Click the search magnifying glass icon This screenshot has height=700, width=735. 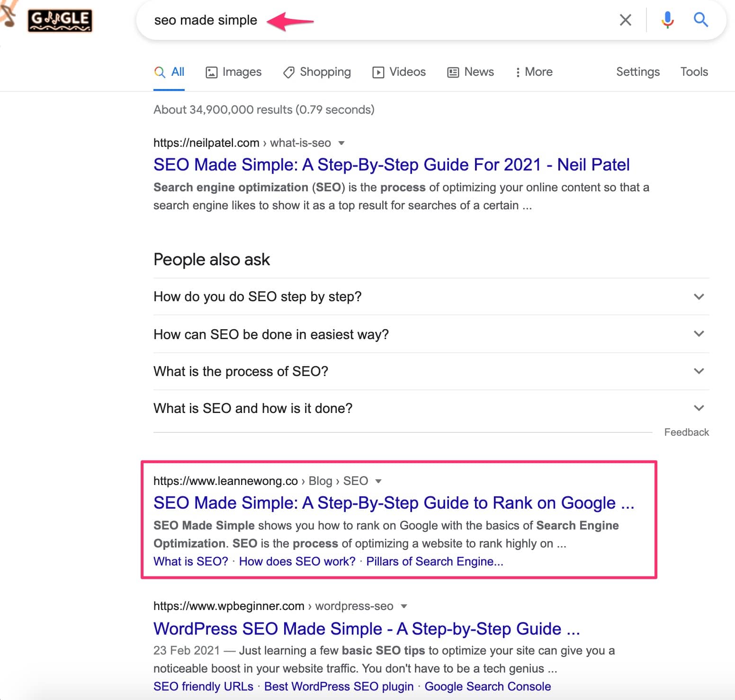[700, 19]
